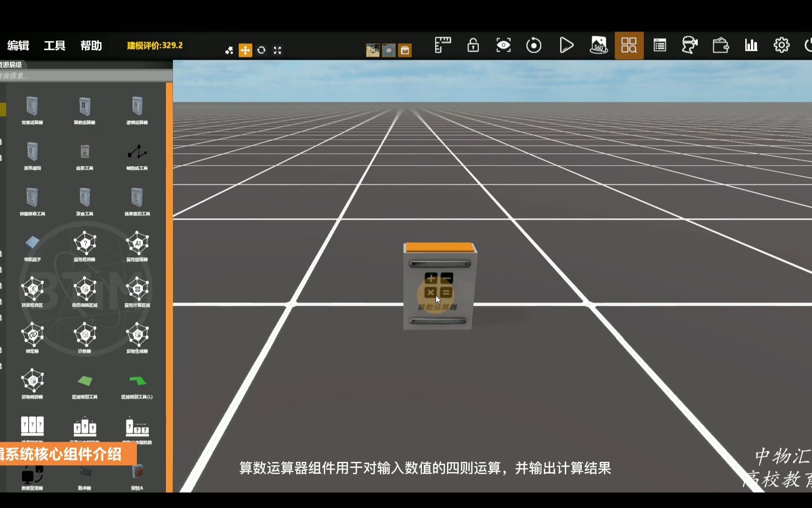The image size is (812, 508).
Task: Select the 属性检测器 component
Action: 85,246
